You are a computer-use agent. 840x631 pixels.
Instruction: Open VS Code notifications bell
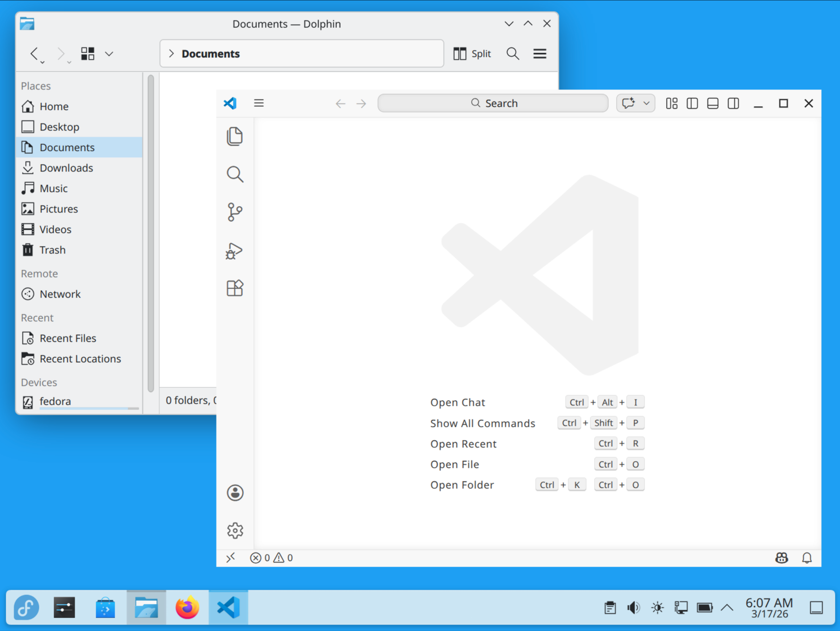pyautogui.click(x=807, y=558)
